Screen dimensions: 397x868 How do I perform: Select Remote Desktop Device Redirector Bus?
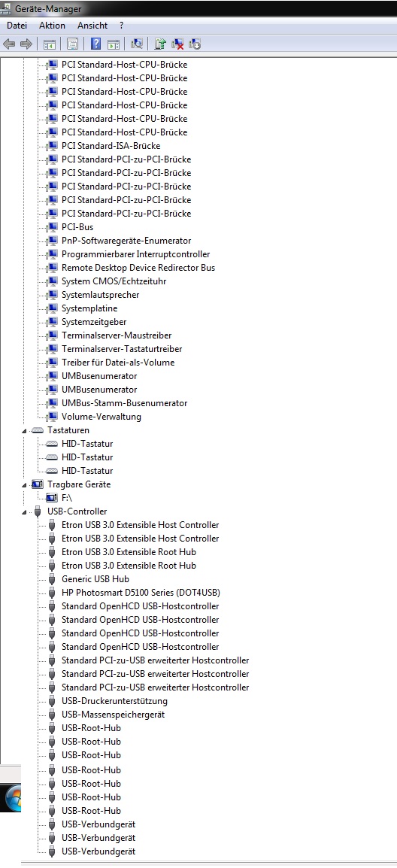tap(138, 268)
